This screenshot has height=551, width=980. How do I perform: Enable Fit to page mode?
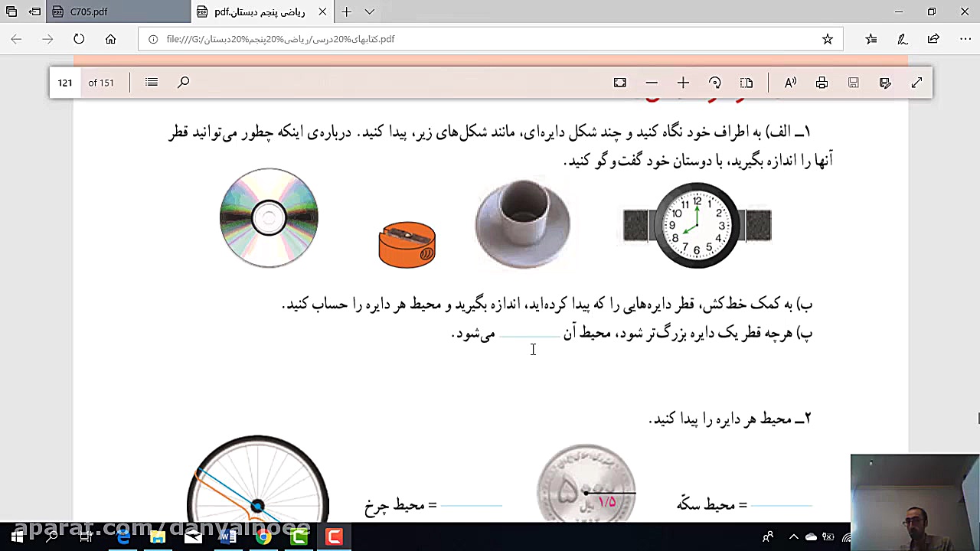[x=619, y=82]
